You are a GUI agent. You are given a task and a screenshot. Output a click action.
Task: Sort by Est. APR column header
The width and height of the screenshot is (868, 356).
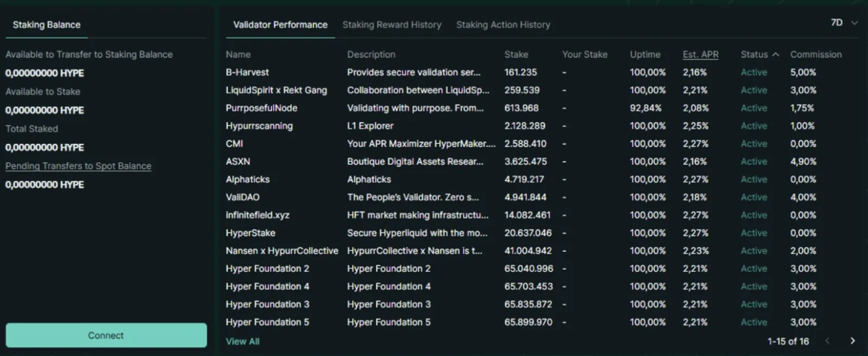pyautogui.click(x=700, y=54)
